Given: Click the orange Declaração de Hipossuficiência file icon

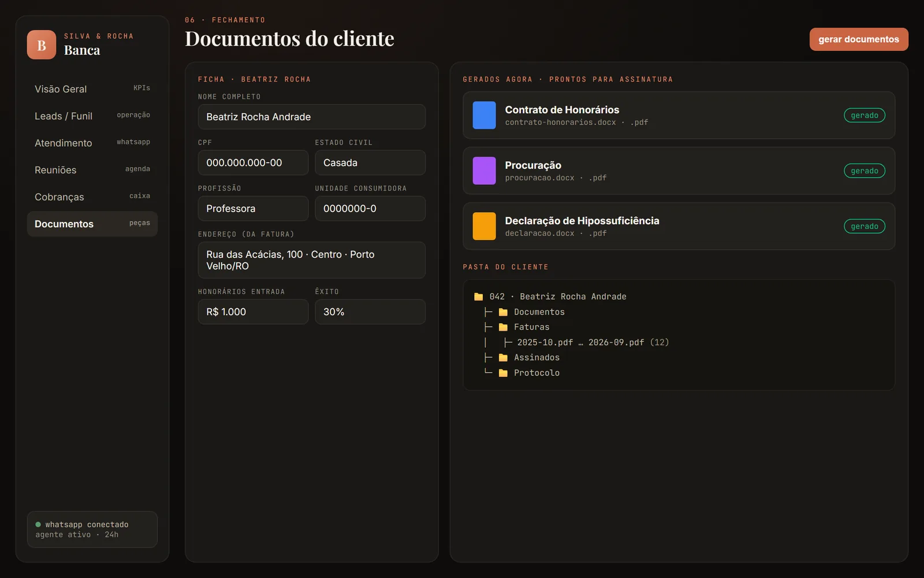Looking at the screenshot, I should click(x=484, y=226).
